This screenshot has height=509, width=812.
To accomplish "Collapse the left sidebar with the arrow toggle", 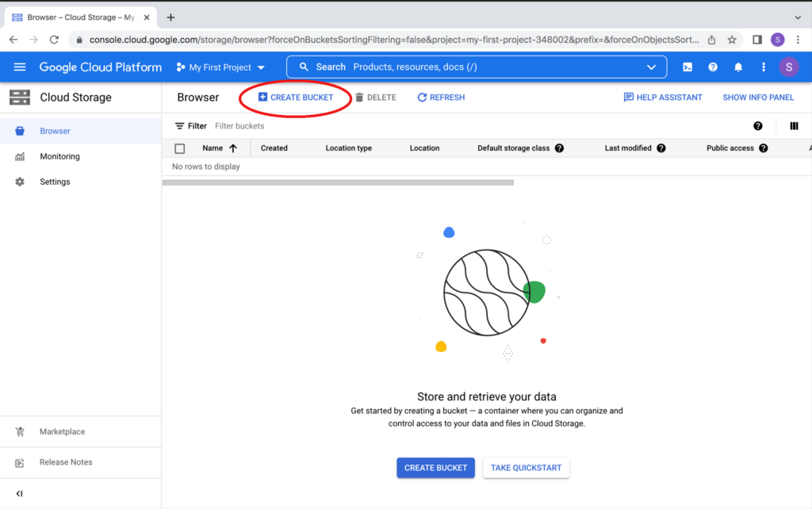I will pos(17,493).
